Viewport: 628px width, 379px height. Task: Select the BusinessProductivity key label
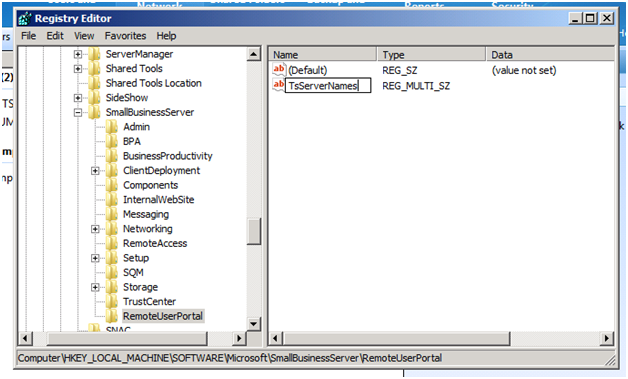coord(167,156)
